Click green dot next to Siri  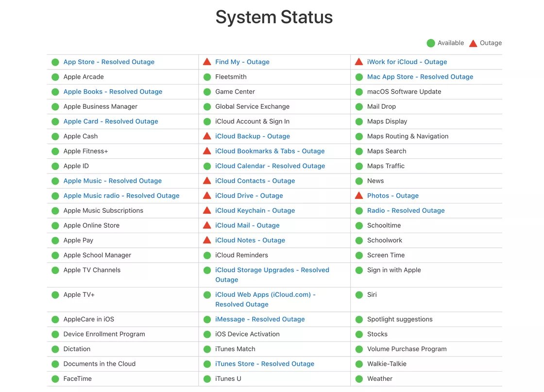pyautogui.click(x=359, y=295)
